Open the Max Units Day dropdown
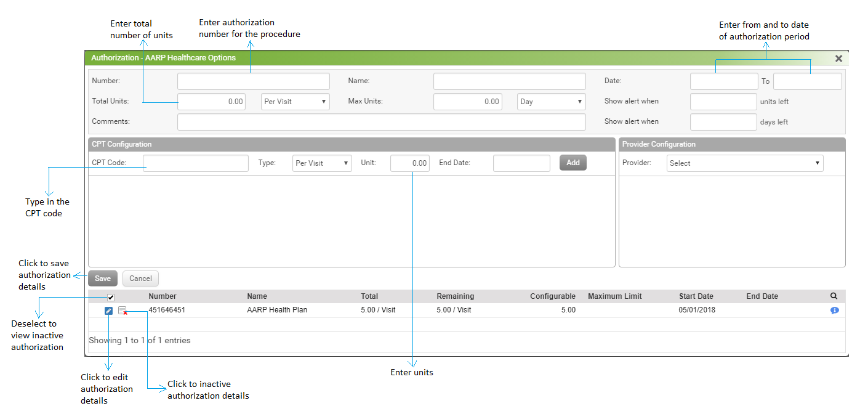The height and width of the screenshot is (419, 868). tap(551, 102)
